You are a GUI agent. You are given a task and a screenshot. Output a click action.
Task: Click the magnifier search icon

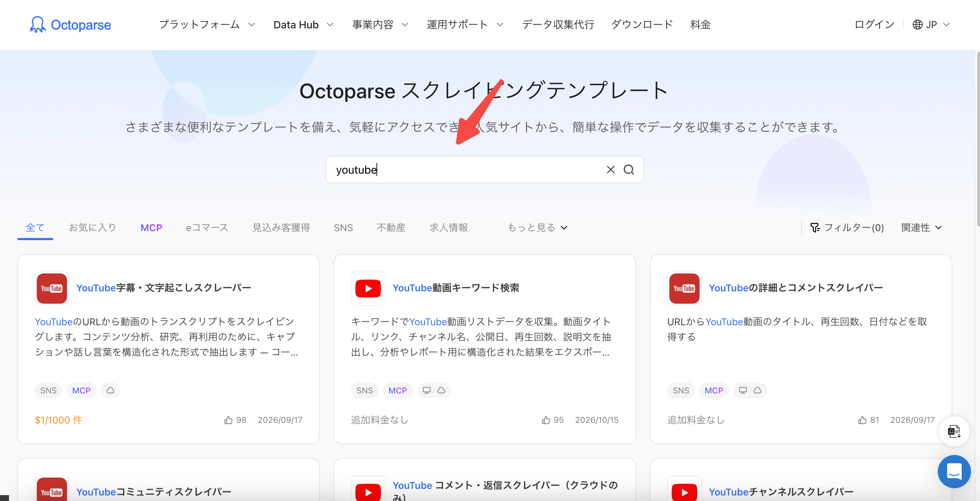(628, 170)
